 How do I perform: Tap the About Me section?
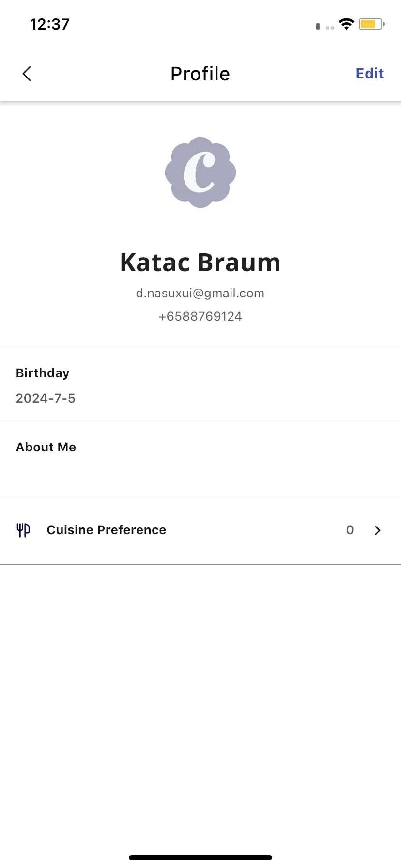click(x=200, y=459)
